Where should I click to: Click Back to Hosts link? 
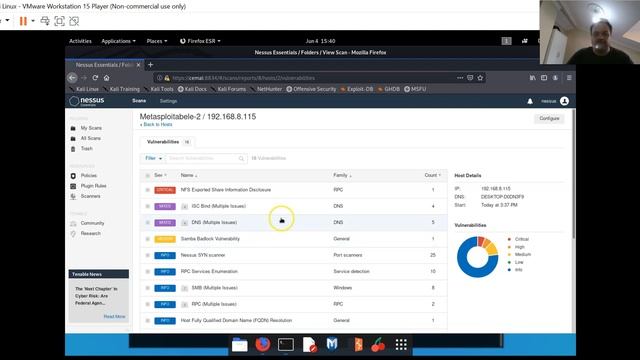156,124
